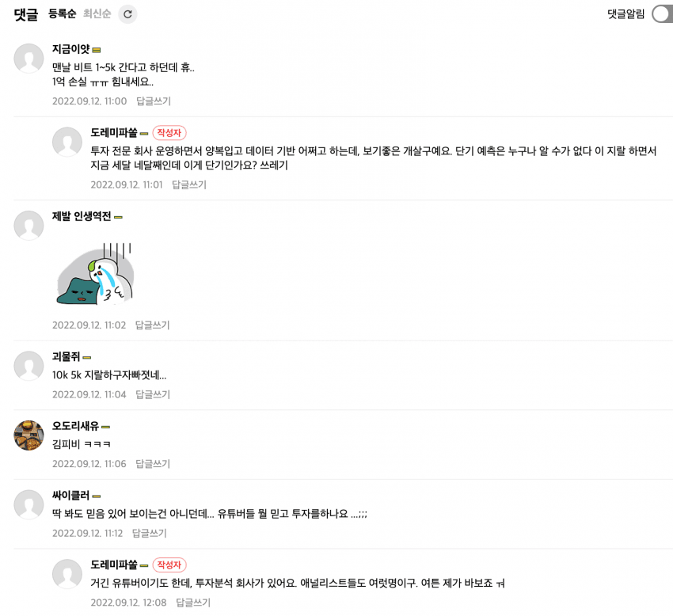Viewport: 673px width, 616px height.
Task: Open 싸이클러 username link
Action: click(x=70, y=496)
